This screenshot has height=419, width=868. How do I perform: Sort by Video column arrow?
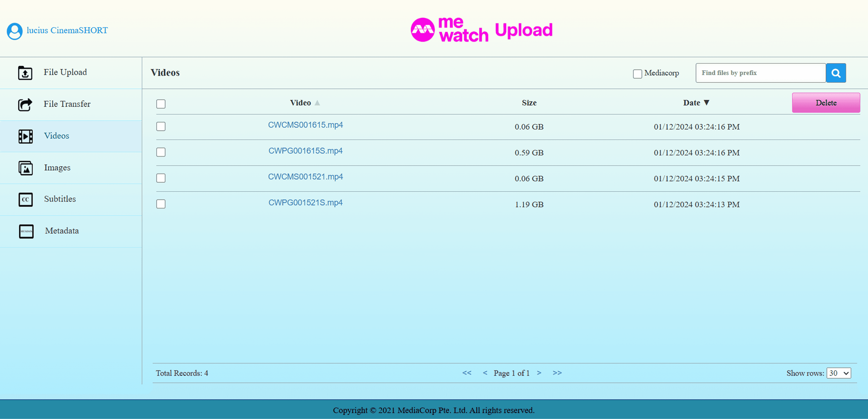pos(317,103)
